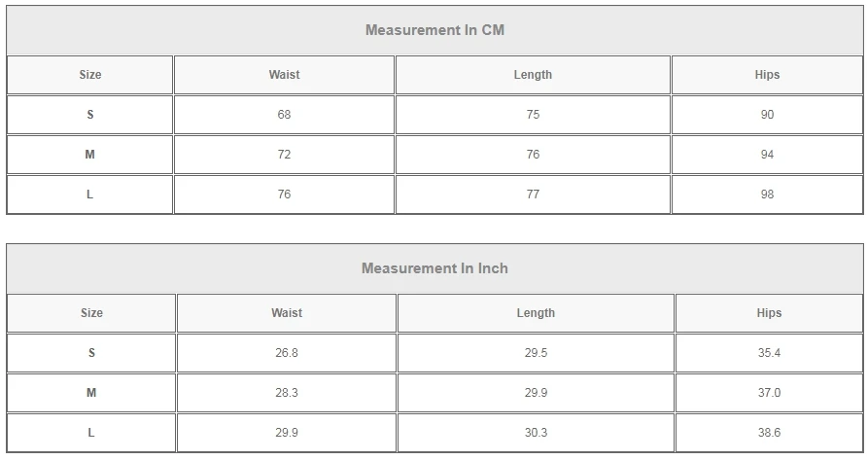The height and width of the screenshot is (460, 868).
Task: Select size S row label in CM table
Action: tap(90, 115)
